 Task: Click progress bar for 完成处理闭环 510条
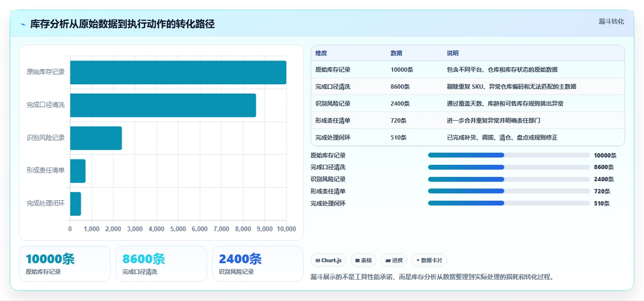pyautogui.click(x=509, y=204)
